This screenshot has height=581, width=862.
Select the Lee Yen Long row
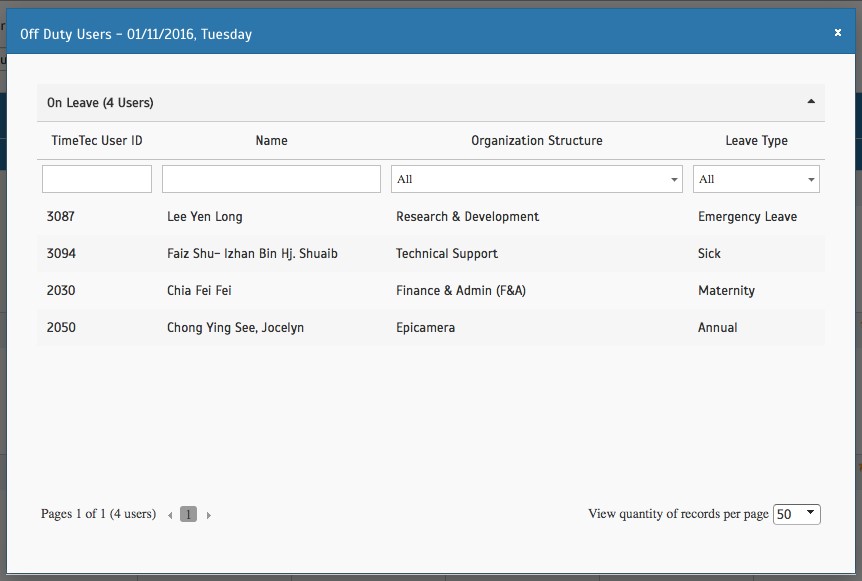[431, 217]
